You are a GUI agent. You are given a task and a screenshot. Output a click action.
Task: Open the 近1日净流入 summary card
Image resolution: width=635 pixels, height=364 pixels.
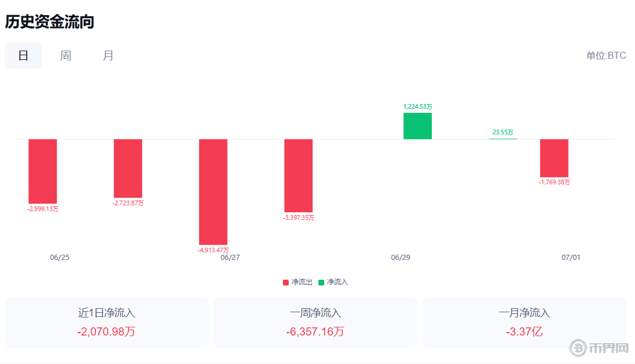(107, 323)
